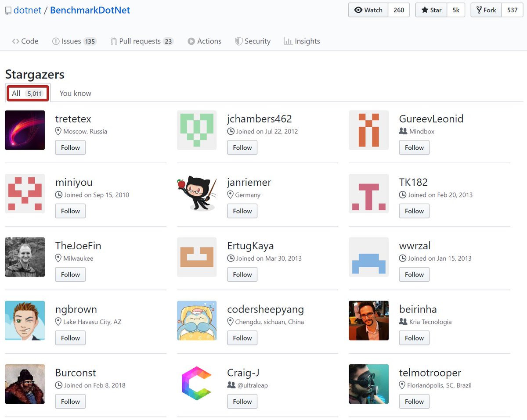The image size is (527, 420).
Task: Click wwrzal's blue identicon avatar
Action: click(x=369, y=257)
